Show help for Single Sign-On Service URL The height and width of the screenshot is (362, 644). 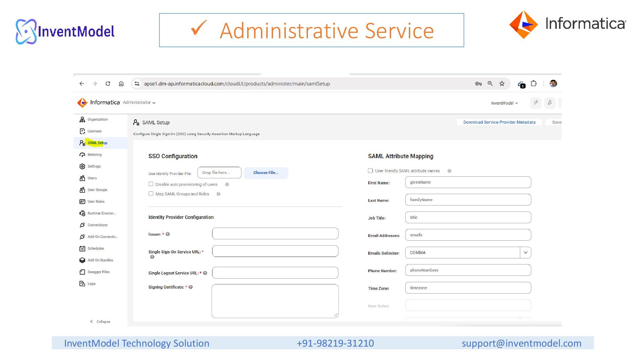(152, 257)
